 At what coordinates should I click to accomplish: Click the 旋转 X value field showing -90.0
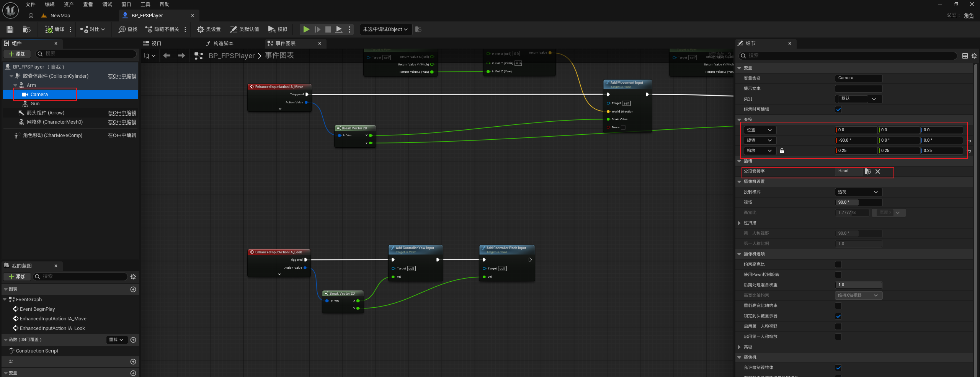(856, 140)
